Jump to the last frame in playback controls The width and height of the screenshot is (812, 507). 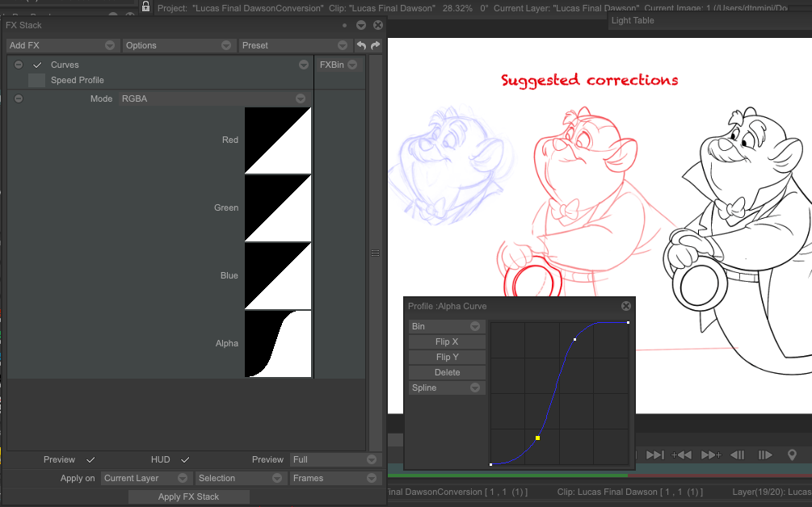tap(654, 455)
